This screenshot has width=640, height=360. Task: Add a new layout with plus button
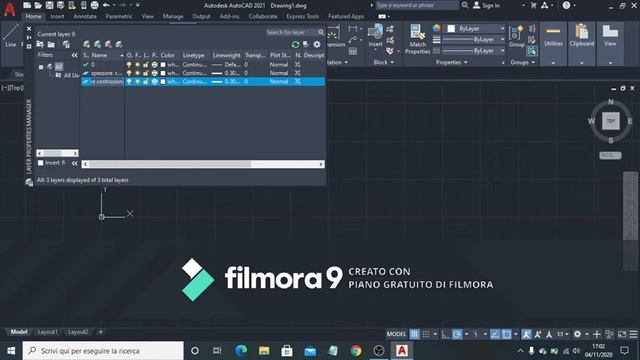[x=100, y=332]
